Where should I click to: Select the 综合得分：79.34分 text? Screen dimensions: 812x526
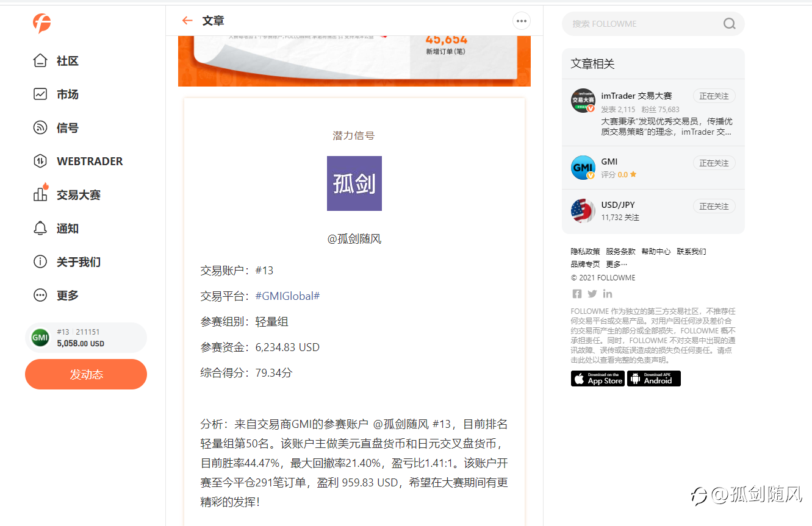[246, 373]
